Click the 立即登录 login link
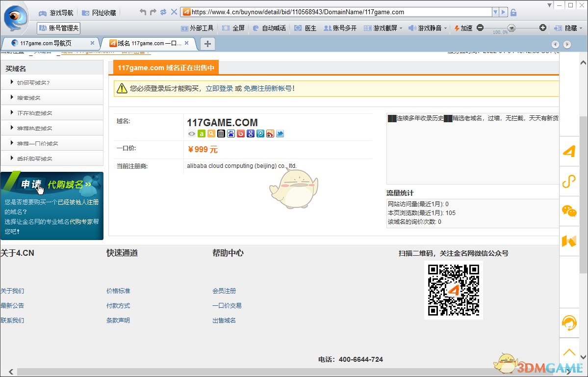The width and height of the screenshot is (588, 377). coord(219,88)
